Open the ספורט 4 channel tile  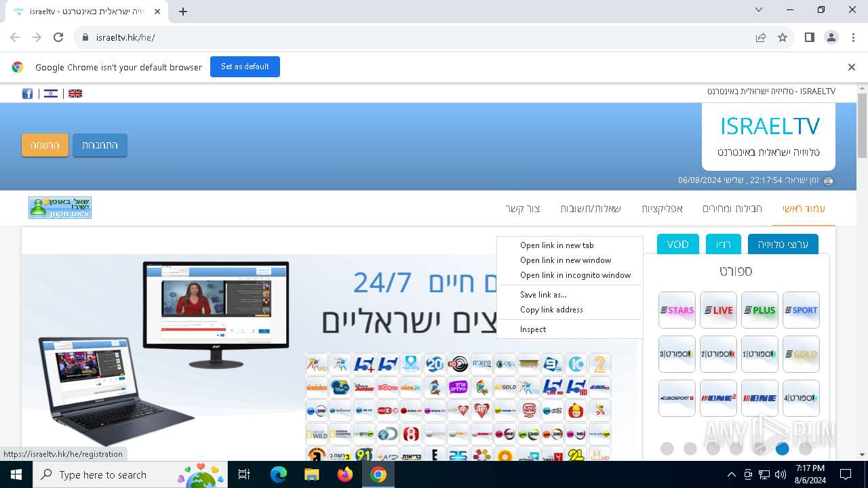click(x=801, y=399)
